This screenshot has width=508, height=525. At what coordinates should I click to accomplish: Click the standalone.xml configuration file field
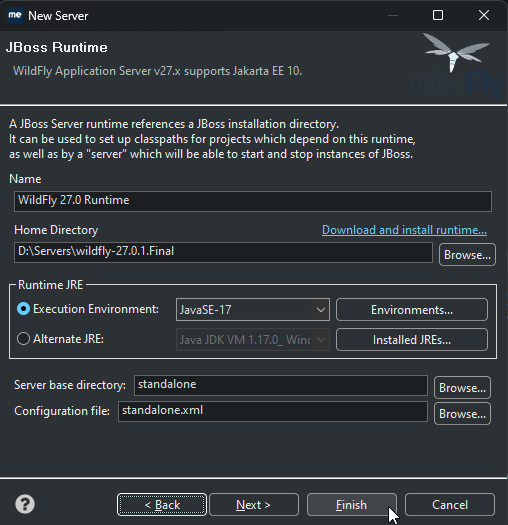point(273,411)
